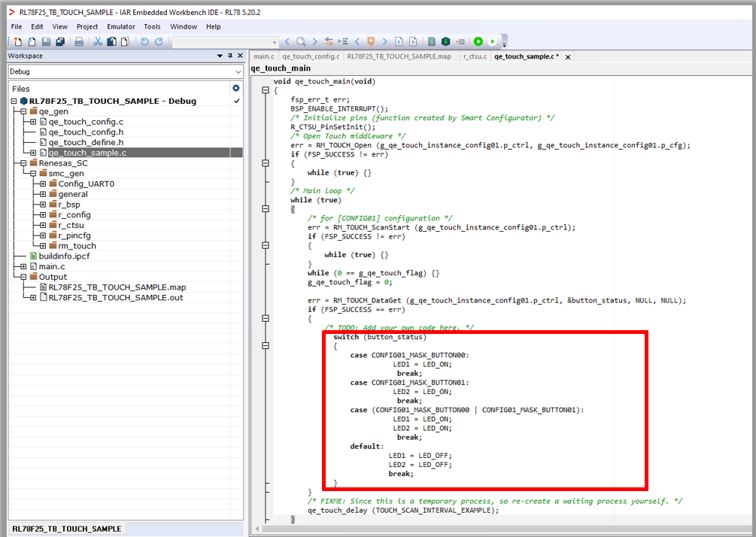Click the Find magnifier icon in toolbar

coord(301,42)
